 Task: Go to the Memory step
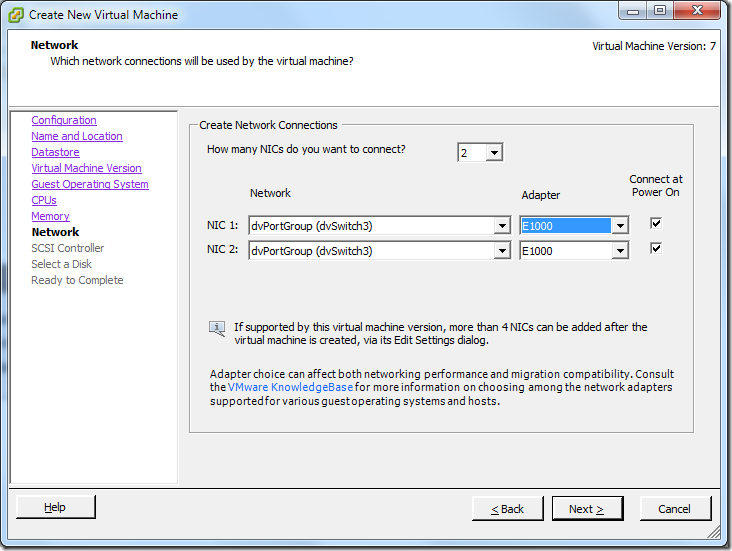[x=50, y=216]
